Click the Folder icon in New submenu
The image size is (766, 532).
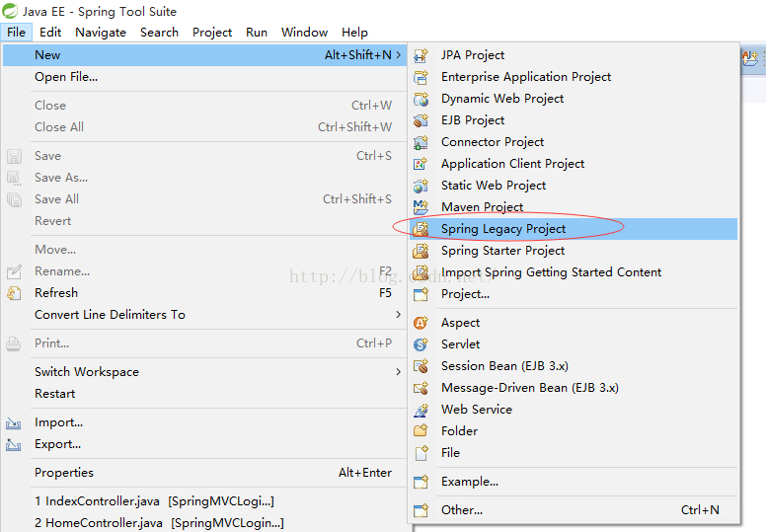pyautogui.click(x=421, y=431)
